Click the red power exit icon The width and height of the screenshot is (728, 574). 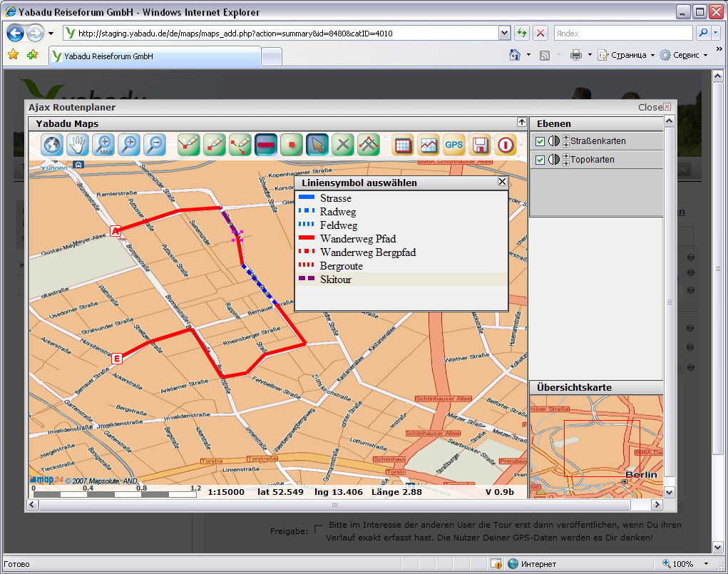click(x=506, y=145)
